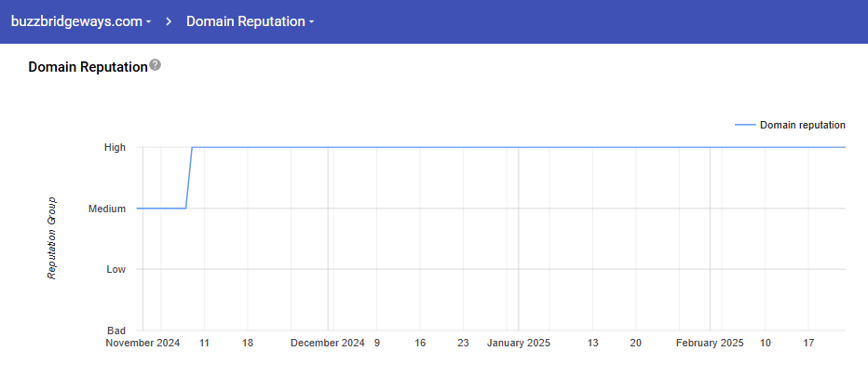Image resolution: width=868 pixels, height=378 pixels.
Task: Click the Bad y-axis label
Action: pyautogui.click(x=116, y=331)
